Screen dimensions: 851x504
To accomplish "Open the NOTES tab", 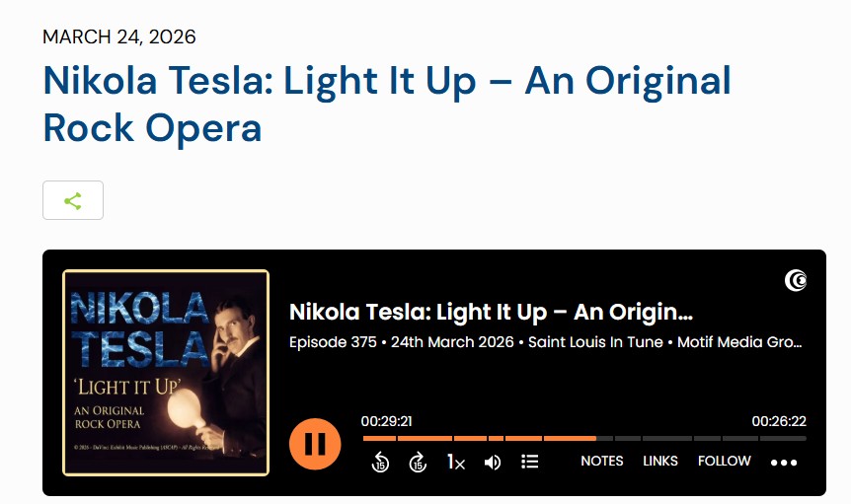I will [x=602, y=461].
